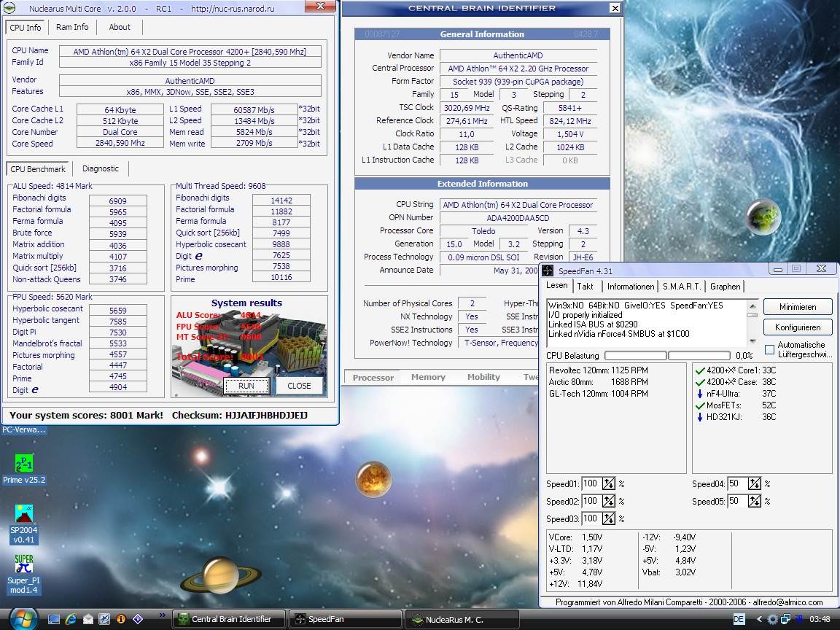Screen dimensions: 840x630
Task: Open the Windows Start orb
Action: 23,619
